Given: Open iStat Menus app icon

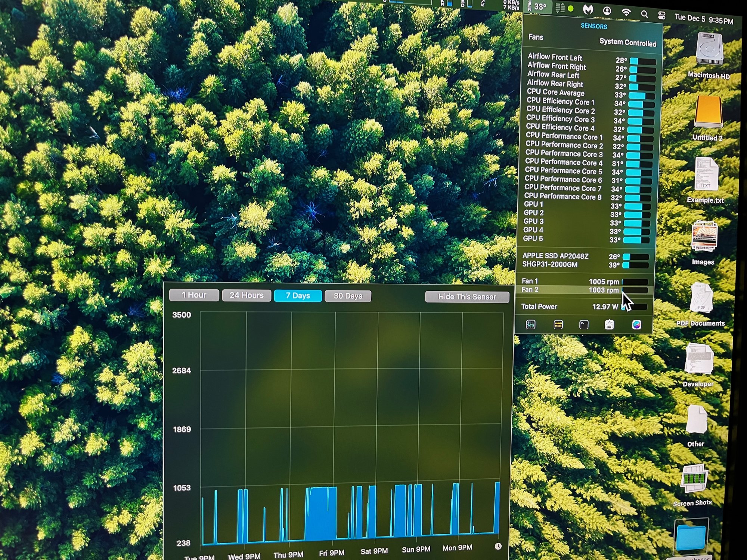Looking at the screenshot, I should click(x=636, y=325).
